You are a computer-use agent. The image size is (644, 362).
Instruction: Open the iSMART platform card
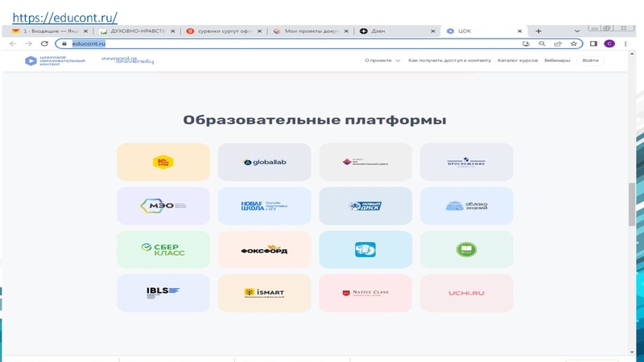(x=265, y=293)
